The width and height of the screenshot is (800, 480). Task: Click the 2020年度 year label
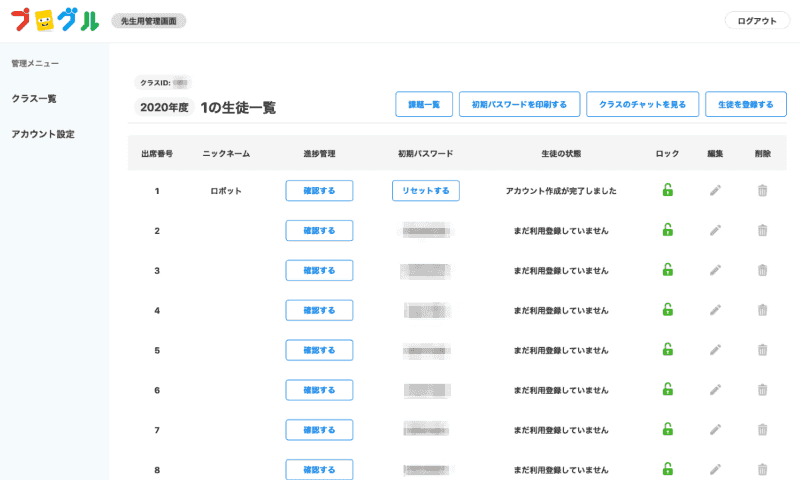164,107
